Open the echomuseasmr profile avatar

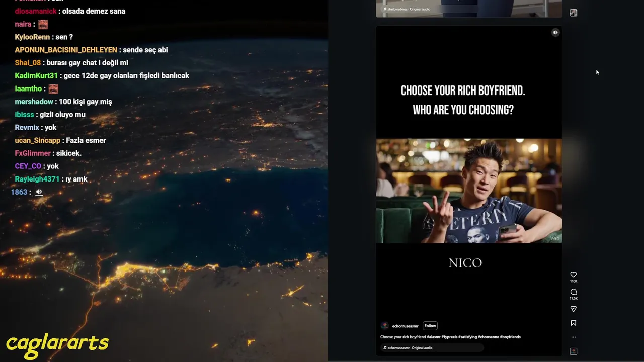[385, 326]
